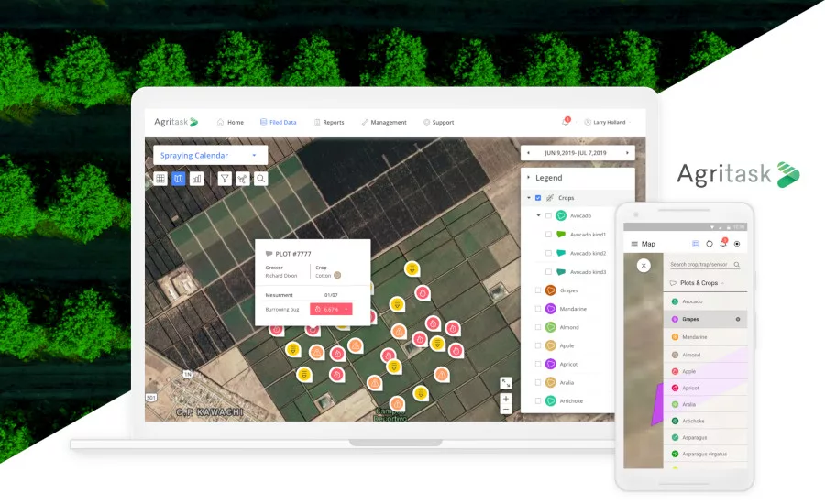The image size is (825, 504).
Task: Select Almond row in phone list
Action: [x=705, y=355]
